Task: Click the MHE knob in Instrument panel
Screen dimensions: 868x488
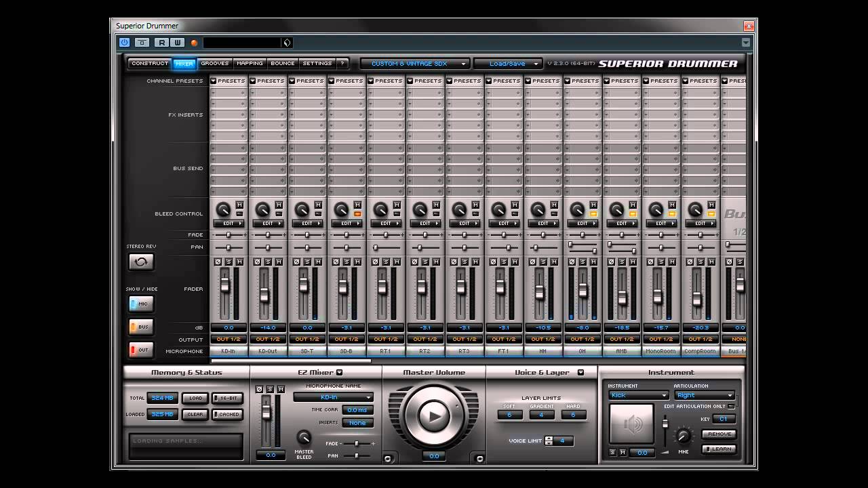Action: tap(684, 436)
